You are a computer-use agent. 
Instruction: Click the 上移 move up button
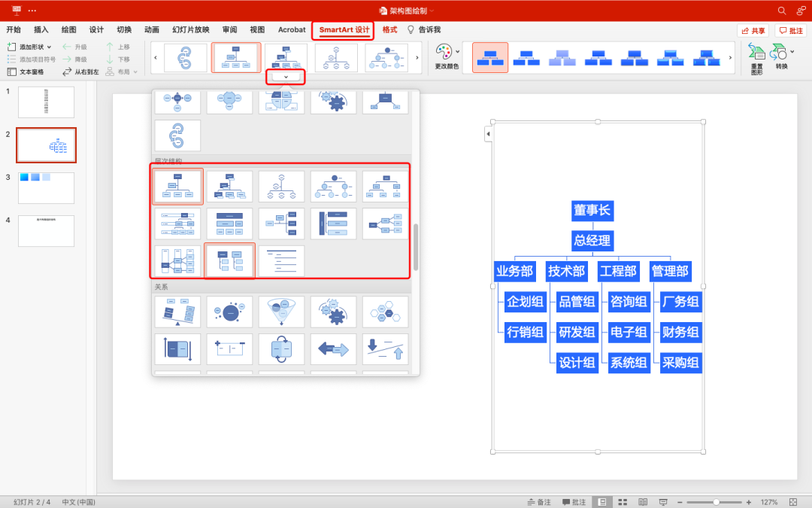coord(118,47)
